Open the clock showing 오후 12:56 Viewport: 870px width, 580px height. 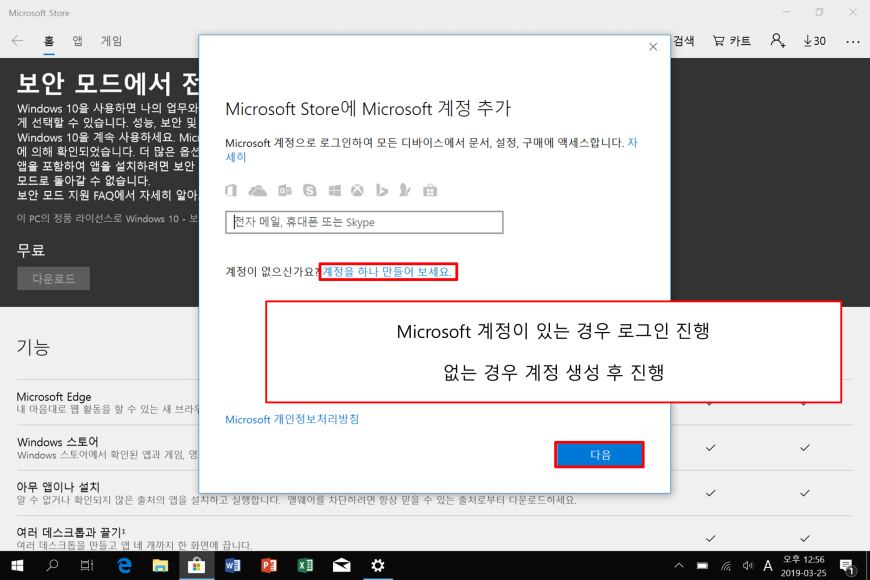click(x=803, y=566)
